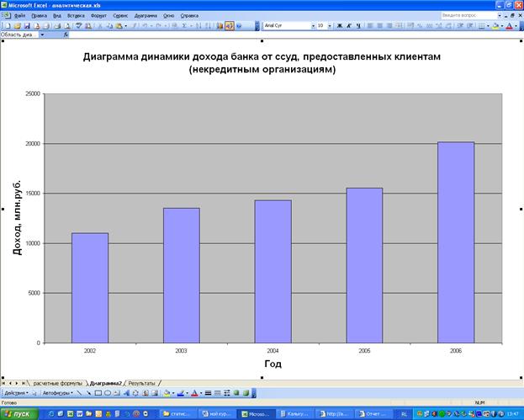524x420 pixels.
Task: Apply fill color in top toolbar
Action: coord(496,26)
